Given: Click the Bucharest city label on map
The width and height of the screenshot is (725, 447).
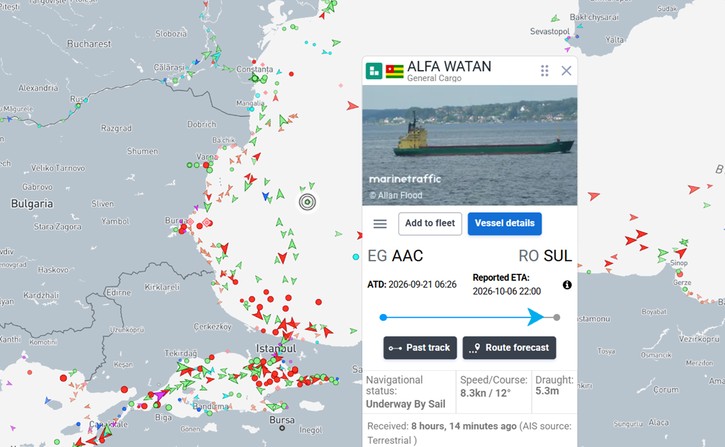Looking at the screenshot, I should (89, 44).
